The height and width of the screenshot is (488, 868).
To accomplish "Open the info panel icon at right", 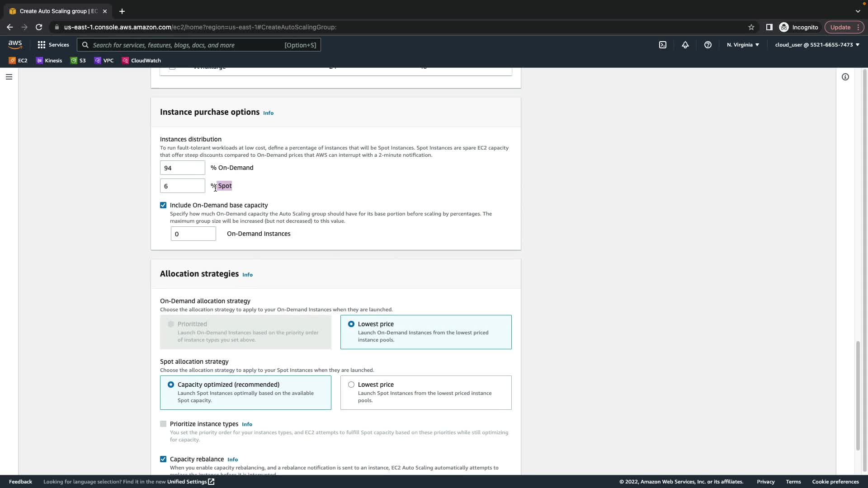I will [x=845, y=77].
